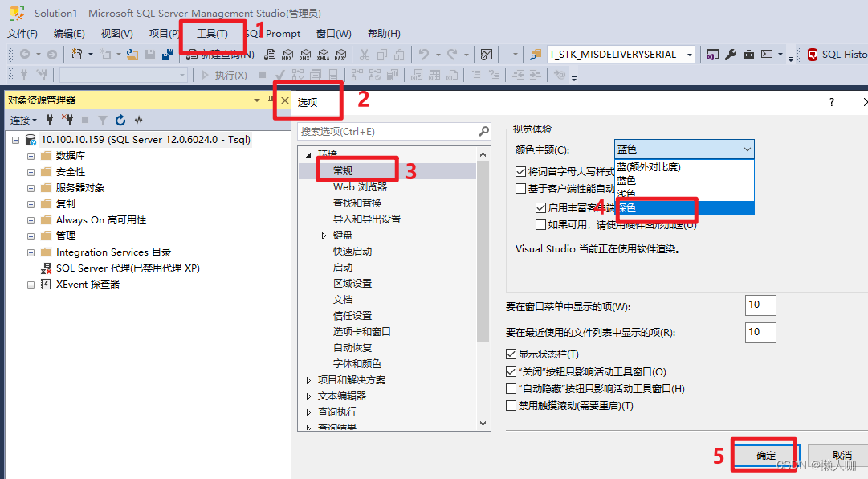Expand the 查询执行 options node
868x479 pixels.
click(x=308, y=412)
